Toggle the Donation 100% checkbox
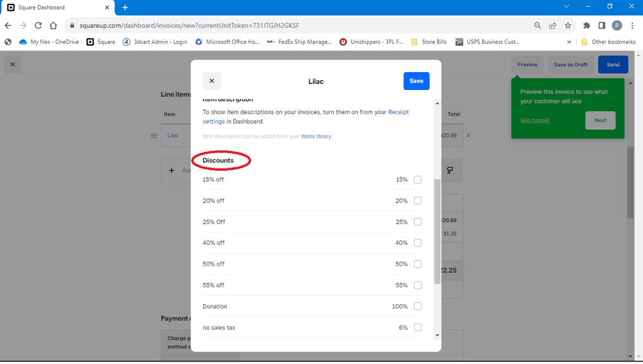 tap(418, 306)
